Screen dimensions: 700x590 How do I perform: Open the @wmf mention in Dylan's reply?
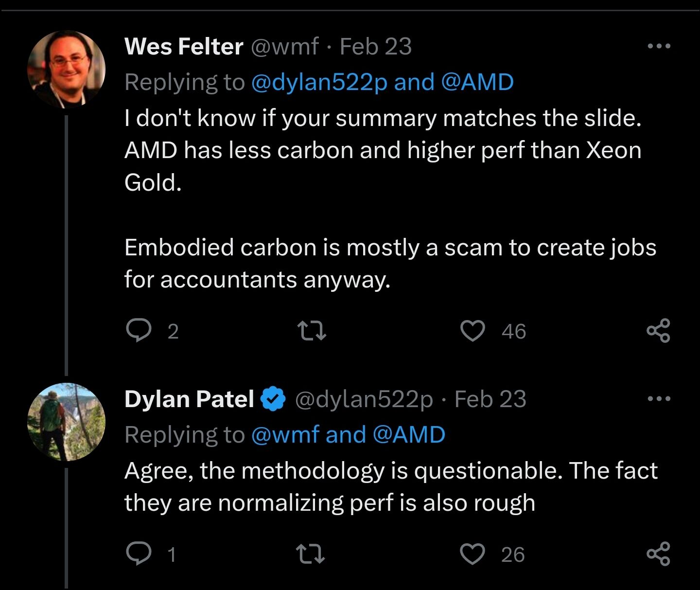point(285,435)
